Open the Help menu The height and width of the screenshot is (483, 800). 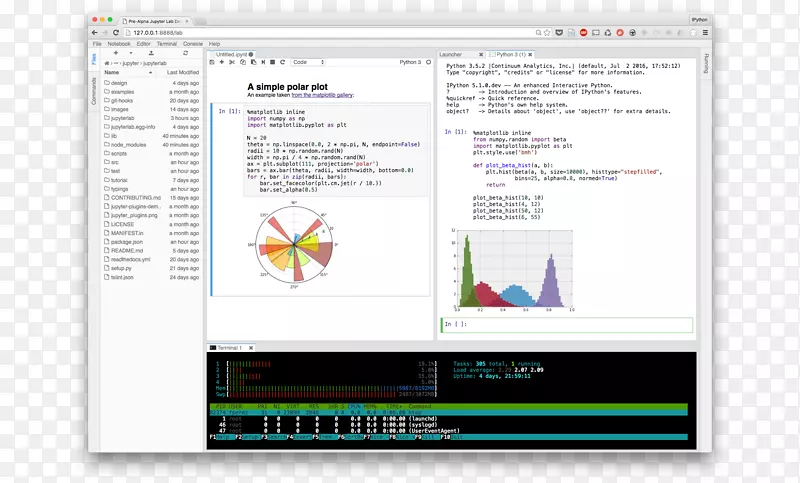coord(214,44)
